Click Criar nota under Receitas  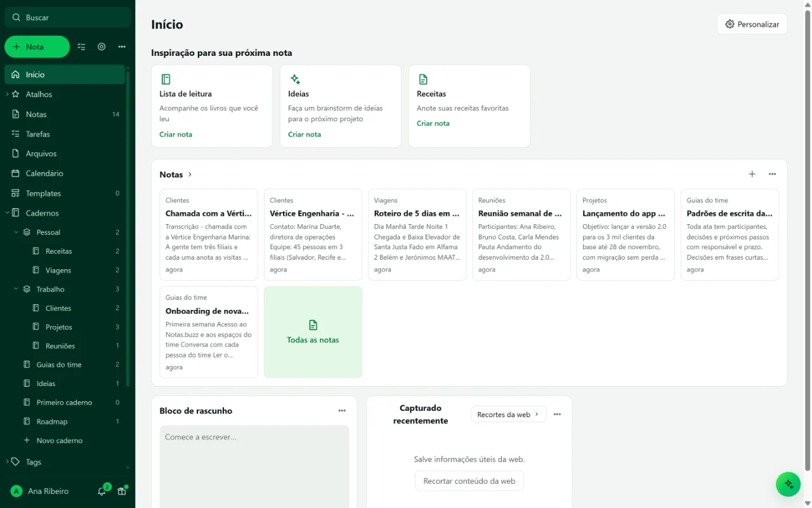point(433,123)
